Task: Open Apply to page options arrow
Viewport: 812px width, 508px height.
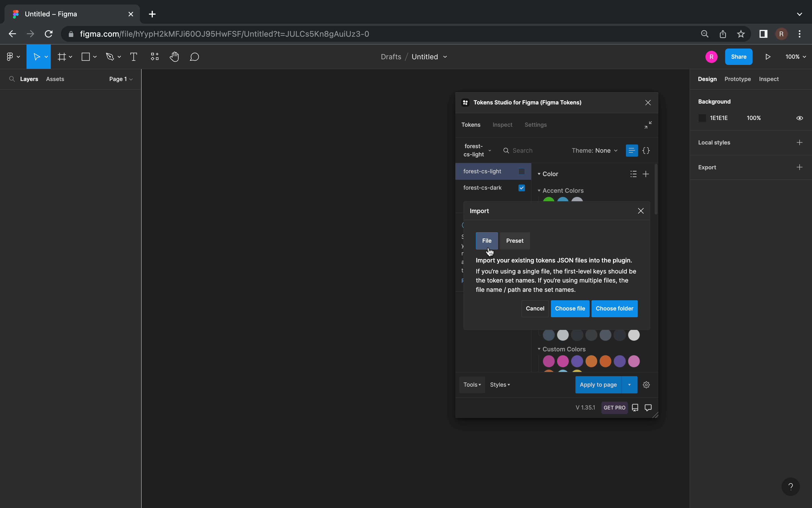Action: pyautogui.click(x=629, y=385)
